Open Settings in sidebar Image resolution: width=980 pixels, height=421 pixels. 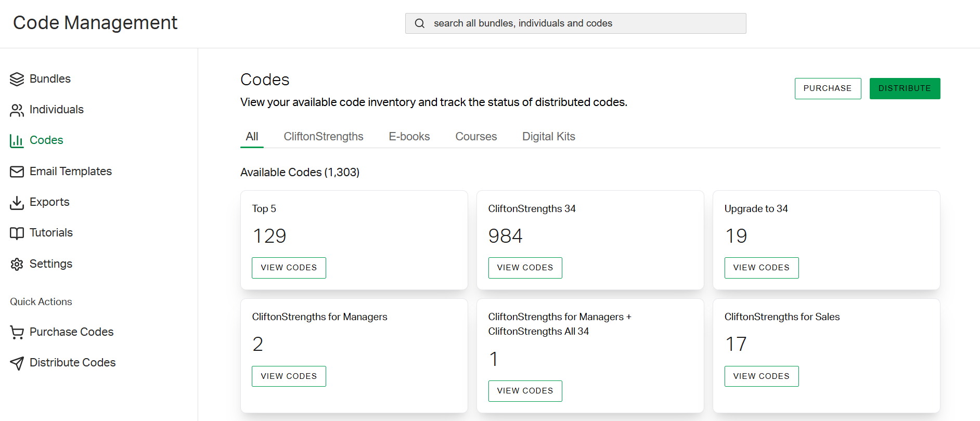coord(51,264)
